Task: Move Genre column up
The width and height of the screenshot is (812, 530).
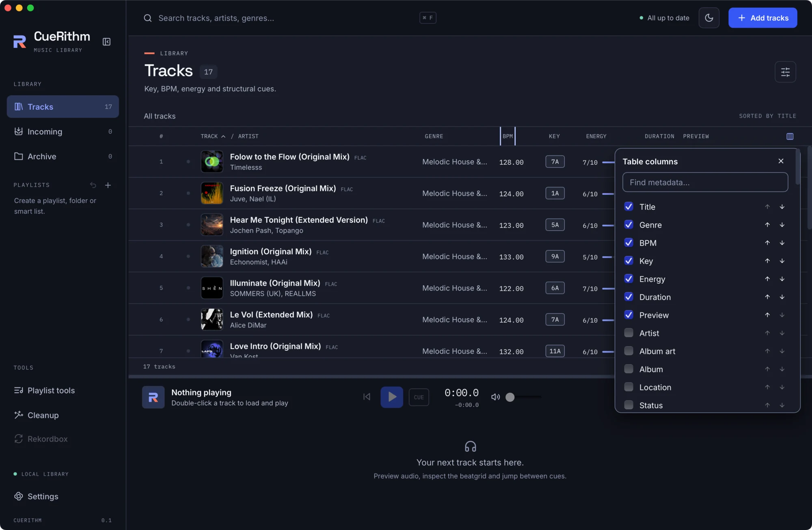Action: [x=767, y=225]
